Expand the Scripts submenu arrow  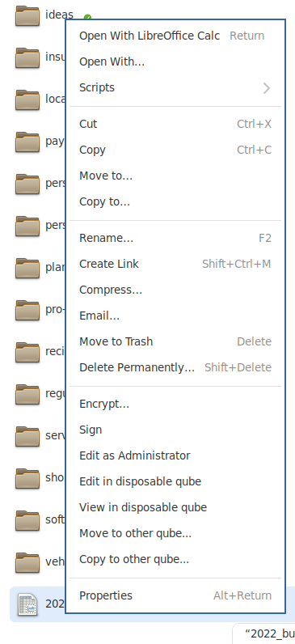click(x=267, y=88)
